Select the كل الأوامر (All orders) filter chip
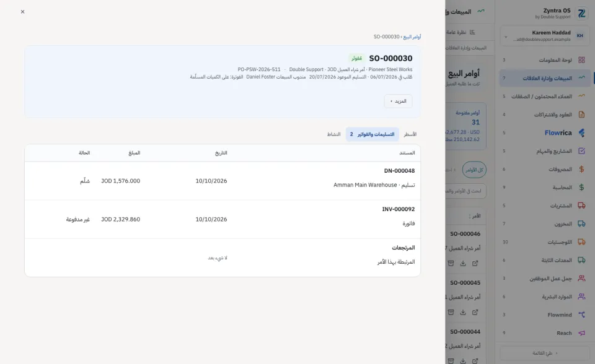This screenshot has height=364, width=595. pyautogui.click(x=474, y=170)
